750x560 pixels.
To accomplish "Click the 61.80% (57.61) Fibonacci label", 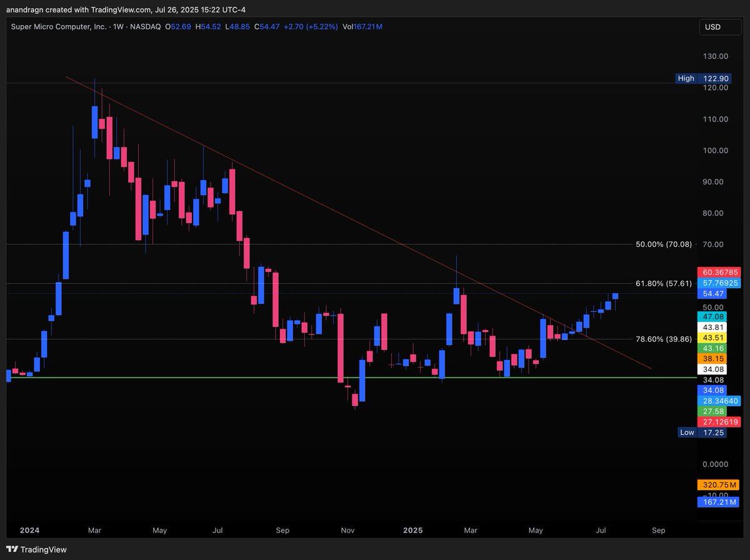I will [664, 283].
